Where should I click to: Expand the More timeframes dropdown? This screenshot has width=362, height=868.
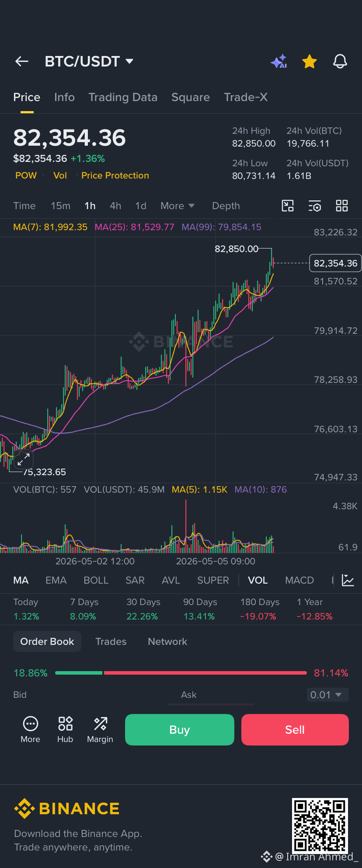[178, 206]
